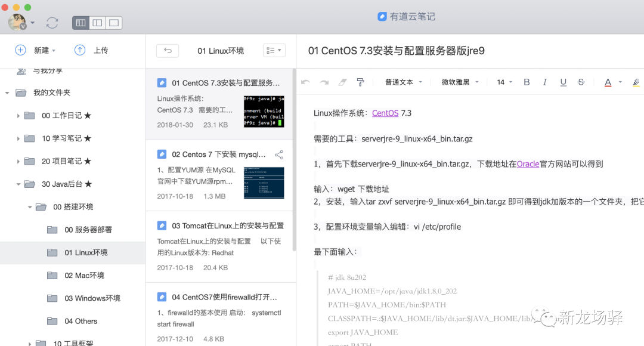Click the undo icon in editor toolbar

click(305, 82)
